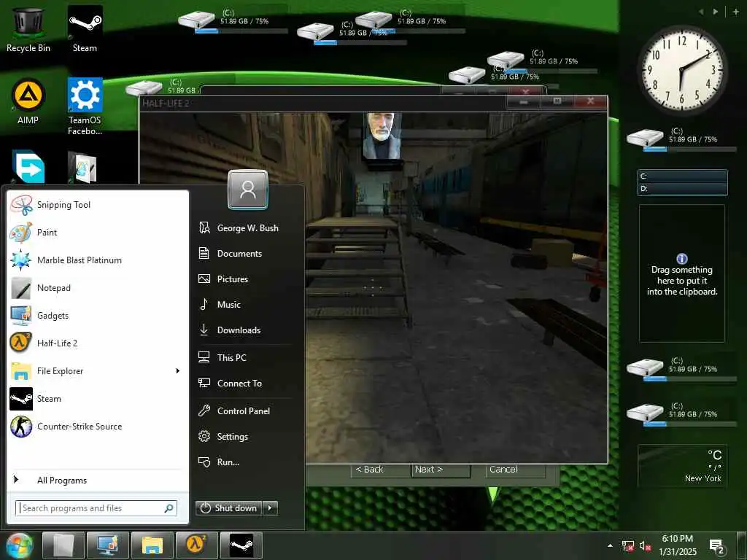This screenshot has width=747, height=560.
Task: Open Snipping Tool from Start menu
Action: tap(98, 205)
